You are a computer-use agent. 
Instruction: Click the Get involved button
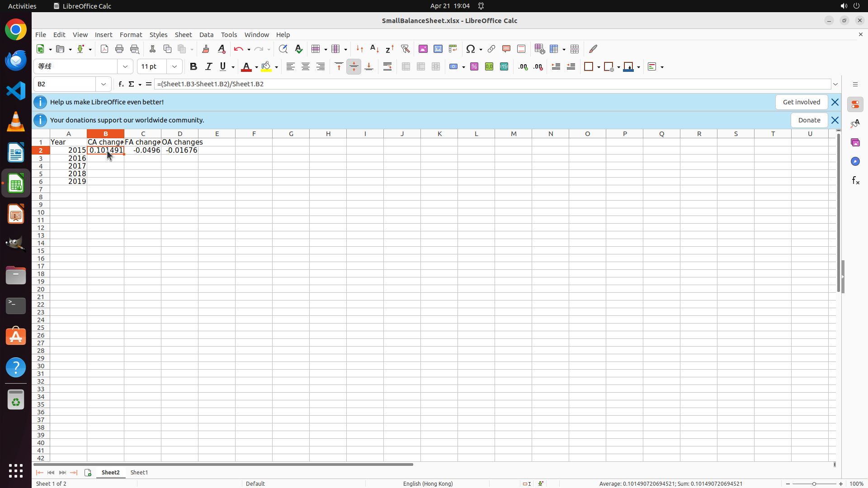pyautogui.click(x=801, y=102)
